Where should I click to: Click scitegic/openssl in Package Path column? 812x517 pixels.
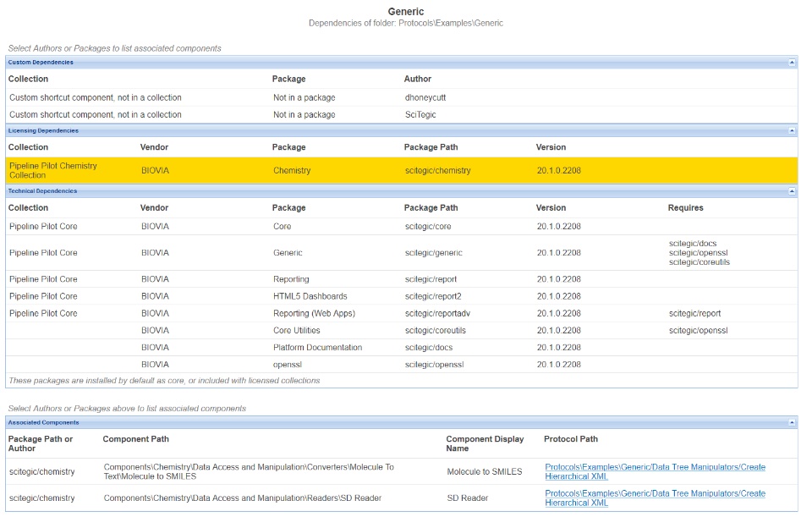(435, 365)
